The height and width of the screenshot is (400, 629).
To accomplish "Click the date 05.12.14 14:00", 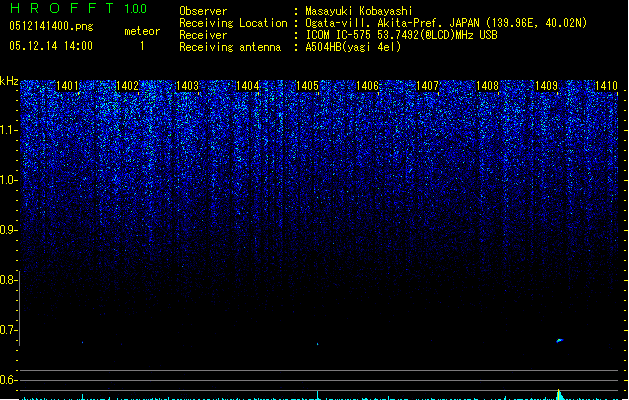I will click(x=51, y=46).
